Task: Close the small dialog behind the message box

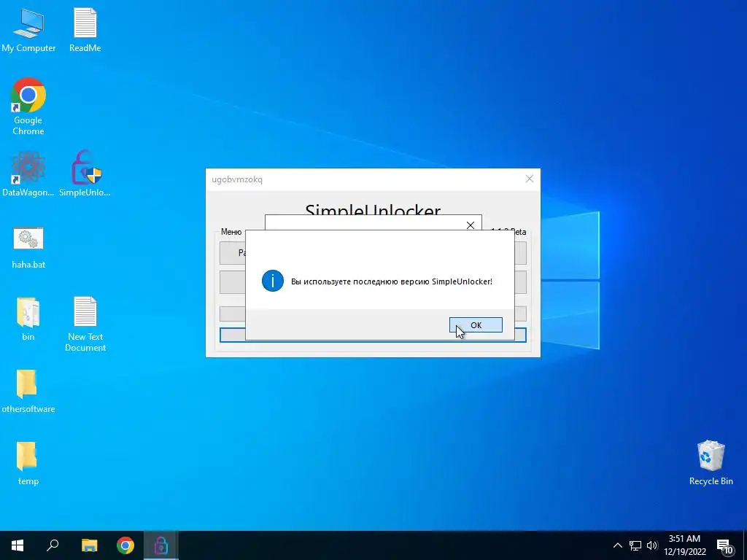Action: 471,225
